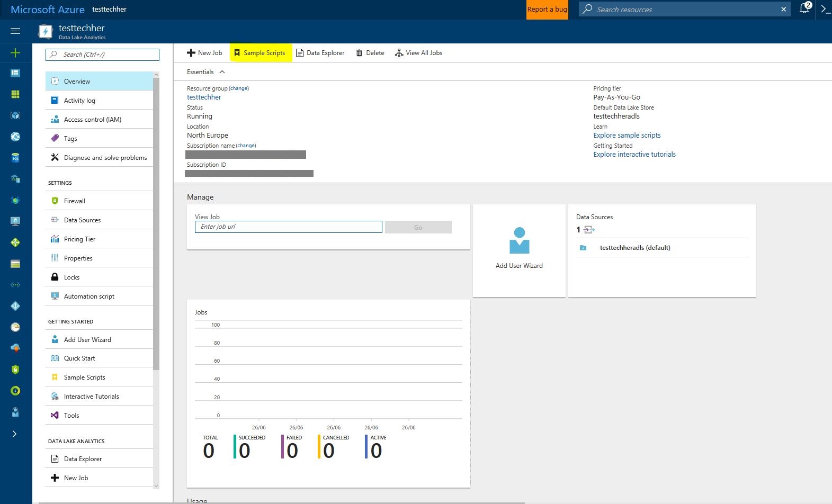Open Sample Scripts in left menu

point(99,377)
